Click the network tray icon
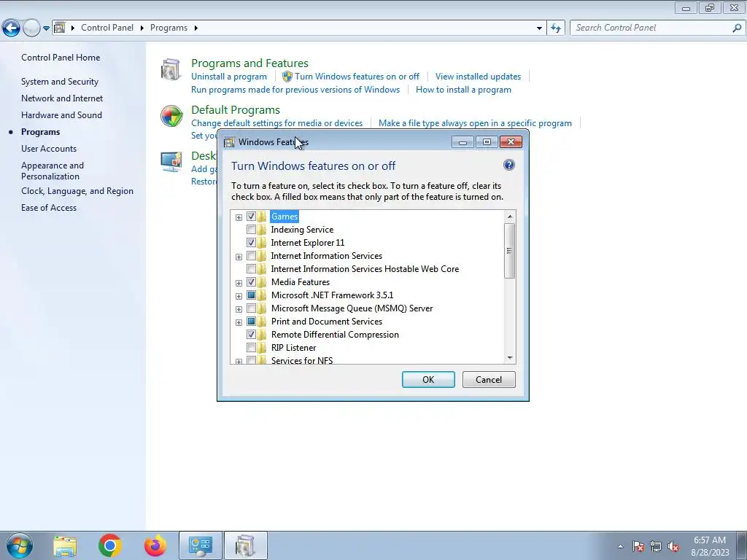 (656, 547)
